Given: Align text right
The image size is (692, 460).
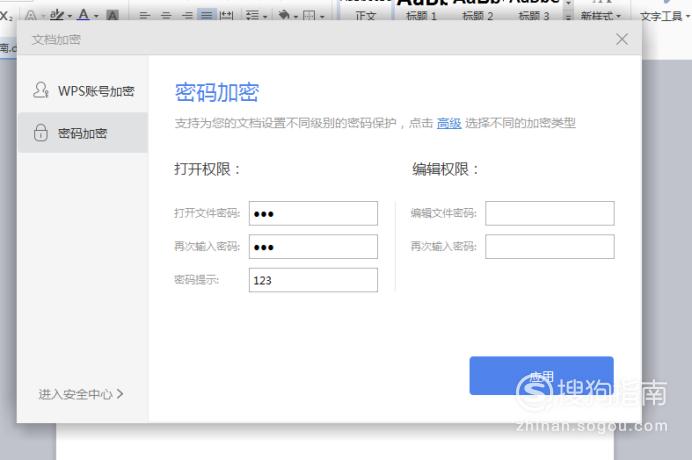Looking at the screenshot, I should 188,16.
